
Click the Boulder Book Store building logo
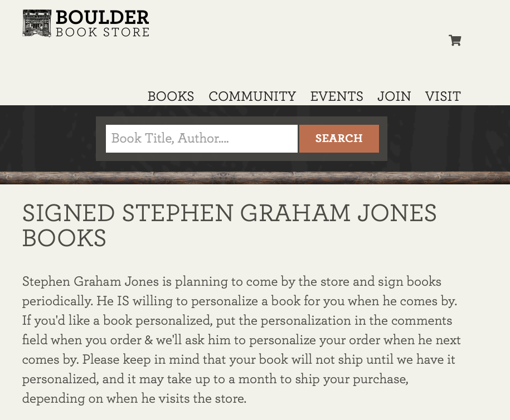pos(37,23)
